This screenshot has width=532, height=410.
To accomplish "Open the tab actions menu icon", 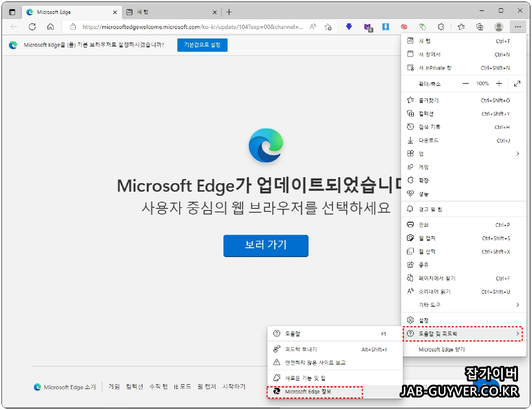I will point(12,12).
